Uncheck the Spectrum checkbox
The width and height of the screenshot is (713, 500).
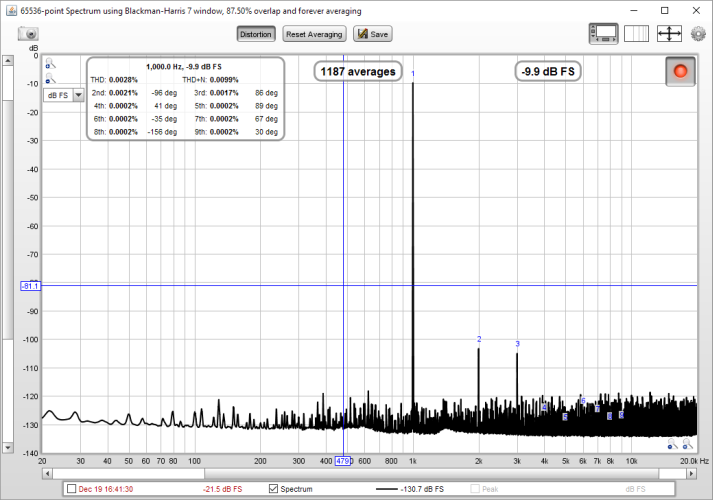[274, 489]
